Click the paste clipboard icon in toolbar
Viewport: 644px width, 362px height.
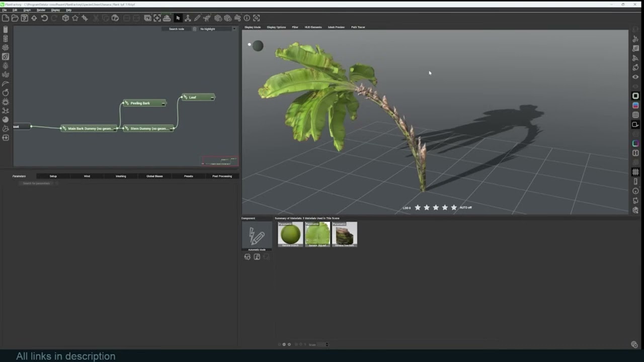click(115, 18)
